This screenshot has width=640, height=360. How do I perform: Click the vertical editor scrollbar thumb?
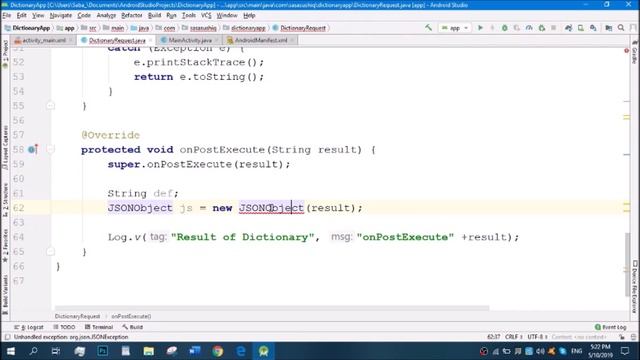(x=627, y=264)
